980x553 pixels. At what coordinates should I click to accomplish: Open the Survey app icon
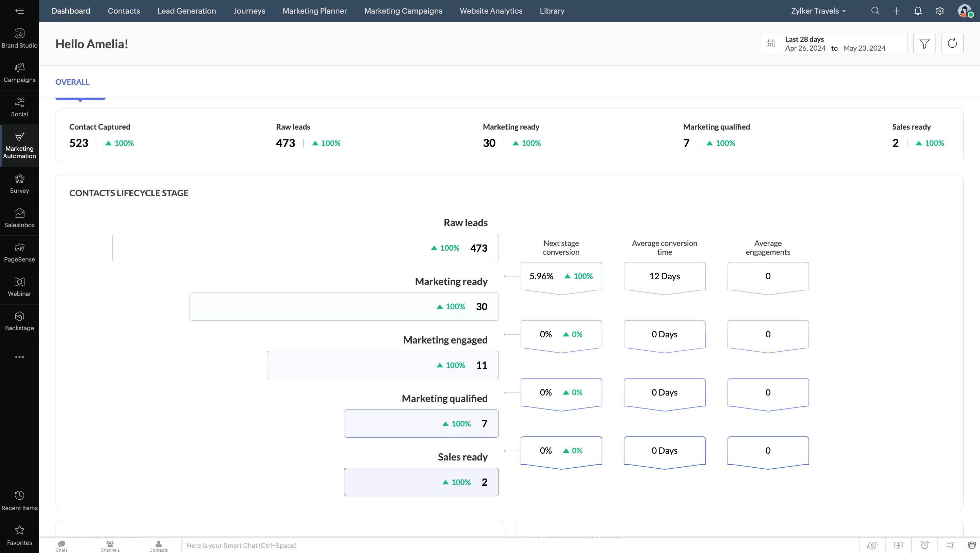coord(19,183)
